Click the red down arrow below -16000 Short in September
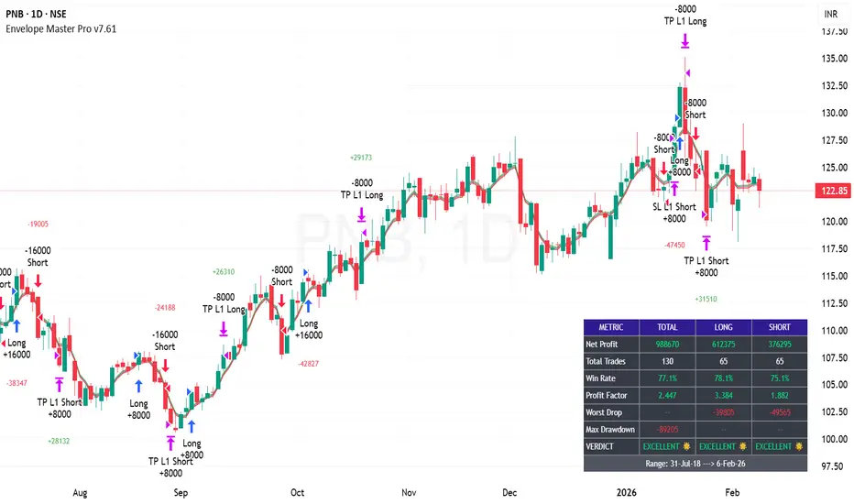This screenshot has width=854, height=504. click(x=166, y=366)
